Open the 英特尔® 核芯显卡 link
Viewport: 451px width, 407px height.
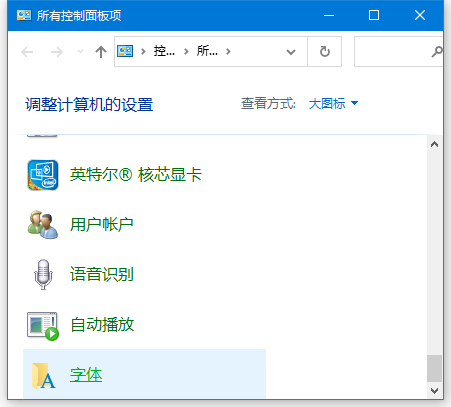[136, 175]
